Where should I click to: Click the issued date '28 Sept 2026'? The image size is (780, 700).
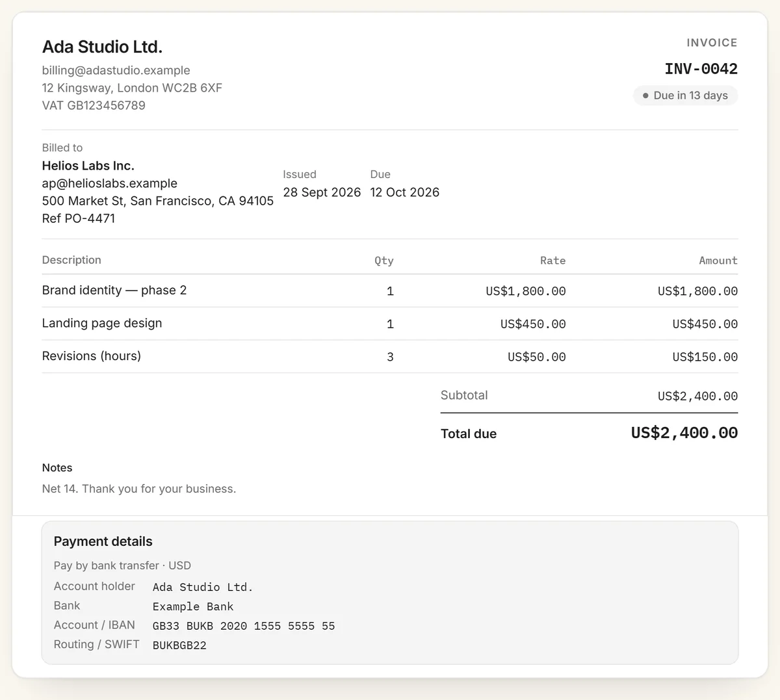tap(322, 192)
